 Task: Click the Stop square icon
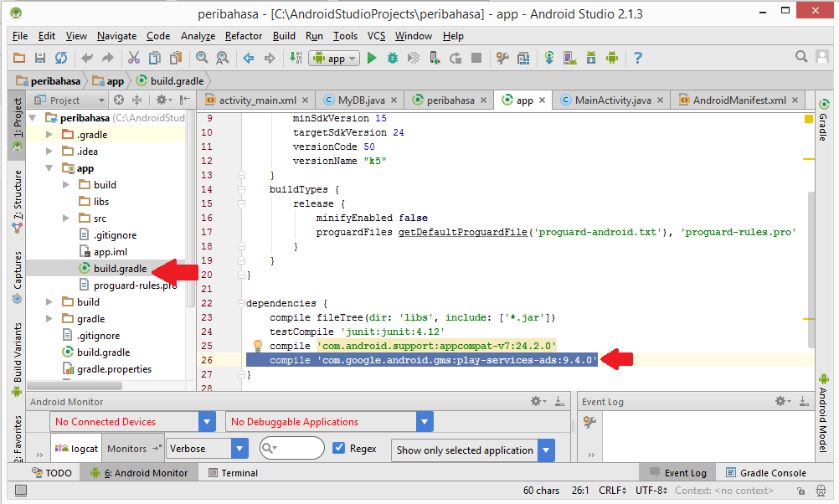476,58
